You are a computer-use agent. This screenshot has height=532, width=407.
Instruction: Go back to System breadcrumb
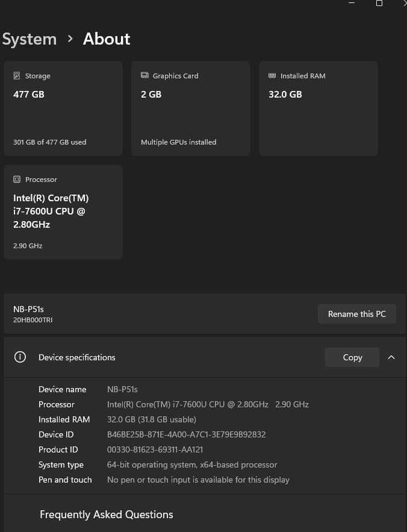tap(29, 39)
